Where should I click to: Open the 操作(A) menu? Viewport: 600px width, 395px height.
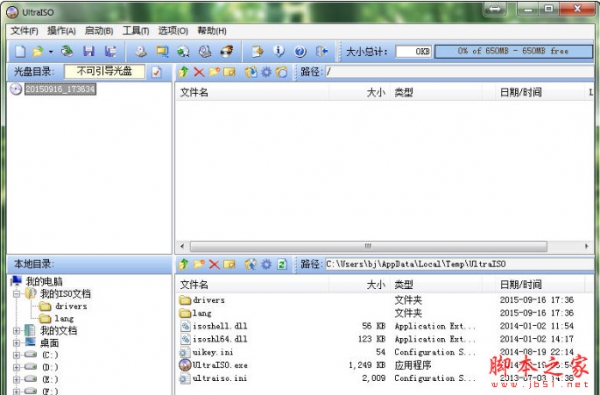coord(61,31)
